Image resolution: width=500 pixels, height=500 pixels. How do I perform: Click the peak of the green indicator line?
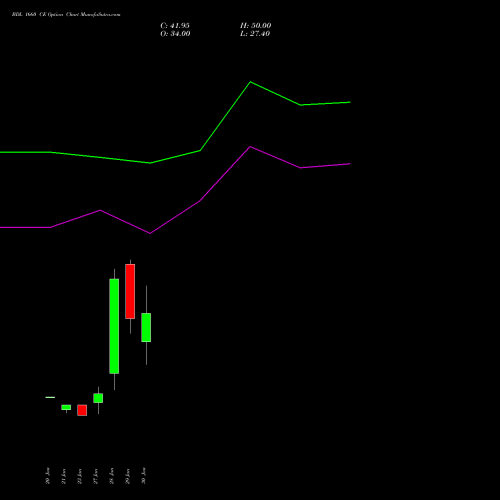(251, 82)
